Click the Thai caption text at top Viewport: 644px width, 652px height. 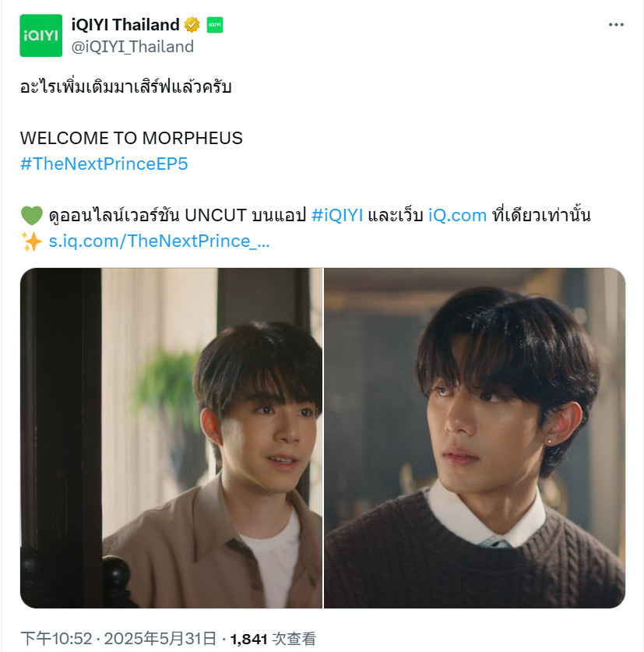[125, 87]
